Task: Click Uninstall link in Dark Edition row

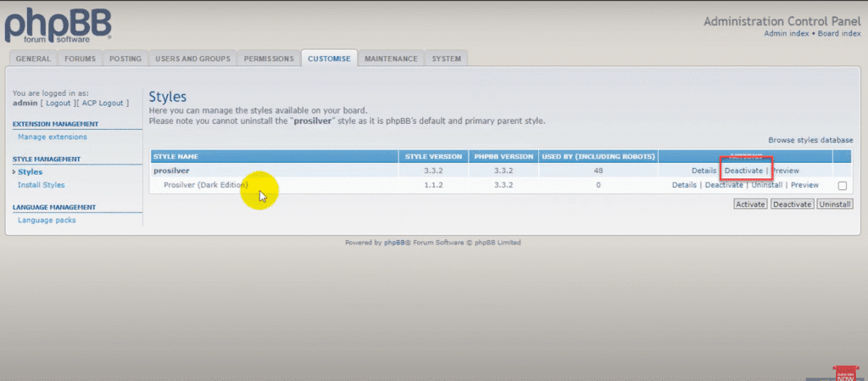Action: tap(765, 185)
